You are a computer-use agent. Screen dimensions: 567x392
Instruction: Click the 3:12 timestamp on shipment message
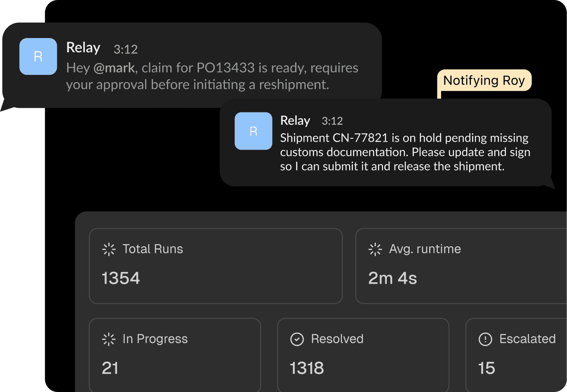[x=332, y=121]
